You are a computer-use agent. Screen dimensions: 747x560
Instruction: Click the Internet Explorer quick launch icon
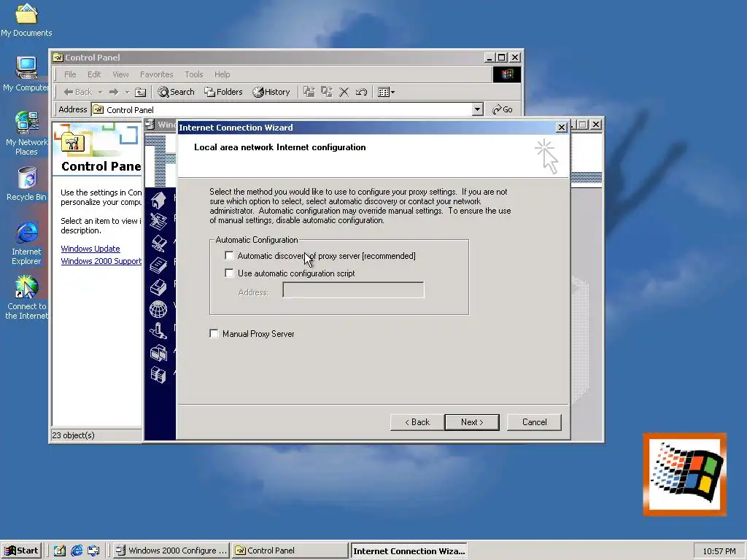(x=76, y=551)
